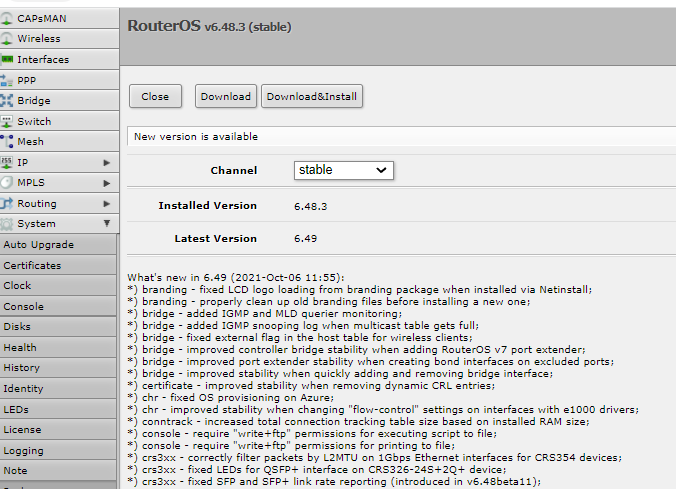Click the certificate CRL entries changelog line
Image resolution: width=676 pixels, height=489 pixels.
[311, 385]
